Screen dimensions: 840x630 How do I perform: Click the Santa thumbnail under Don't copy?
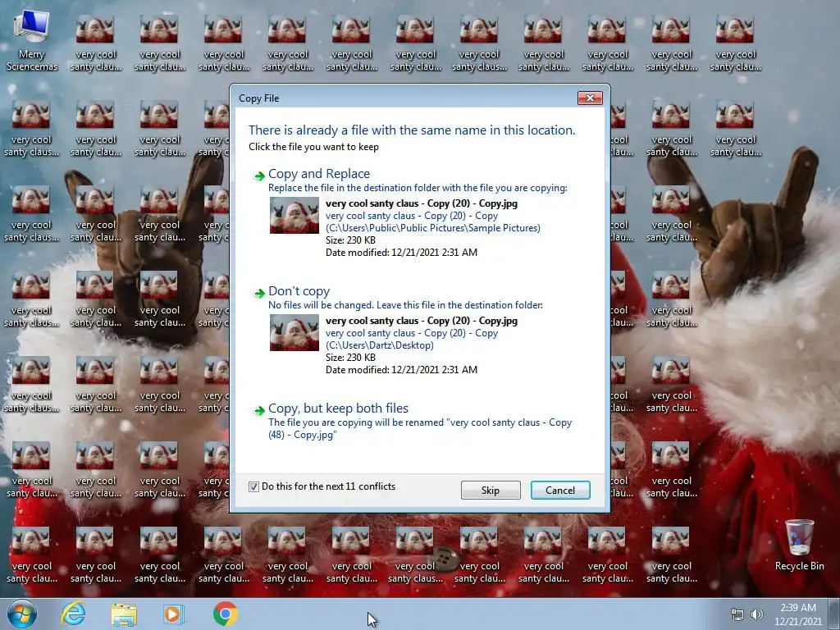coord(294,333)
